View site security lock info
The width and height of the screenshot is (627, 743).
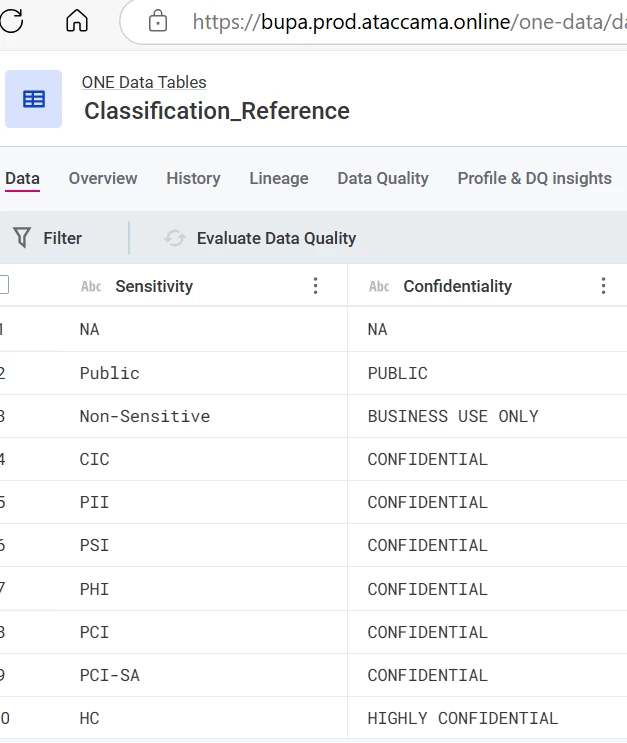158,21
